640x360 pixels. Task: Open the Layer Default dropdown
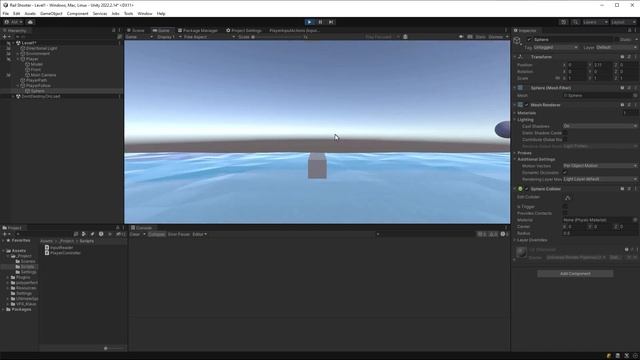tap(616, 47)
